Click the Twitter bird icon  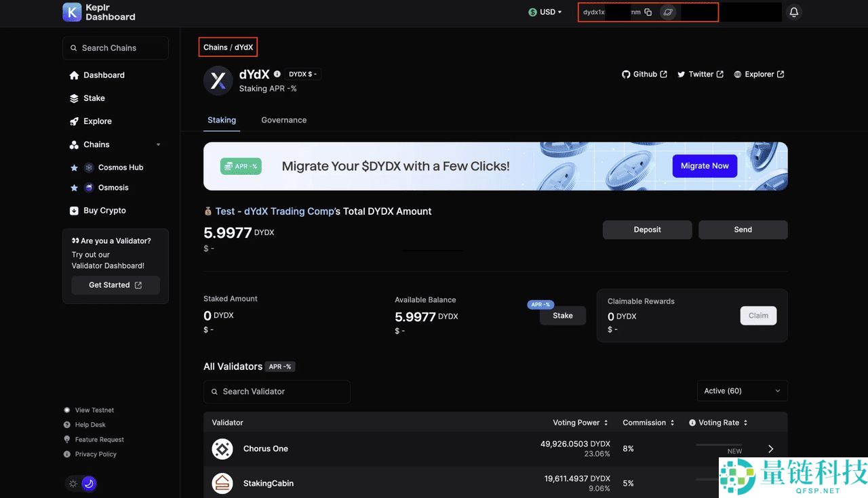(x=682, y=75)
